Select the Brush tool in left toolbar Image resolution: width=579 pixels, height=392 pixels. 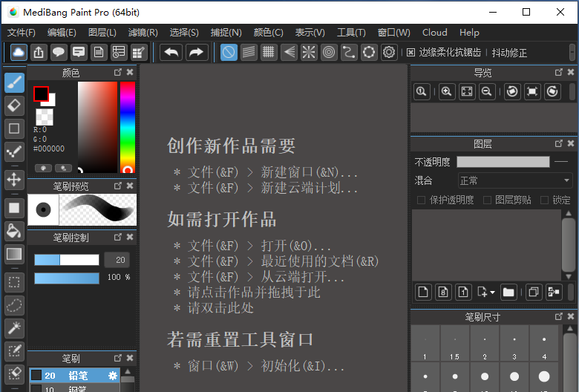pyautogui.click(x=14, y=82)
